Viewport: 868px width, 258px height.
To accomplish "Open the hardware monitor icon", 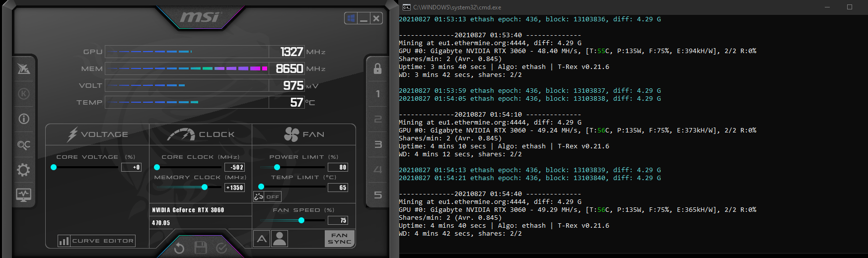I will 24,195.
